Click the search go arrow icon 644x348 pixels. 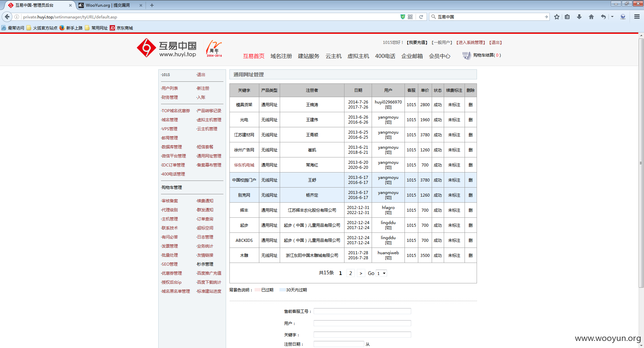coord(546,17)
